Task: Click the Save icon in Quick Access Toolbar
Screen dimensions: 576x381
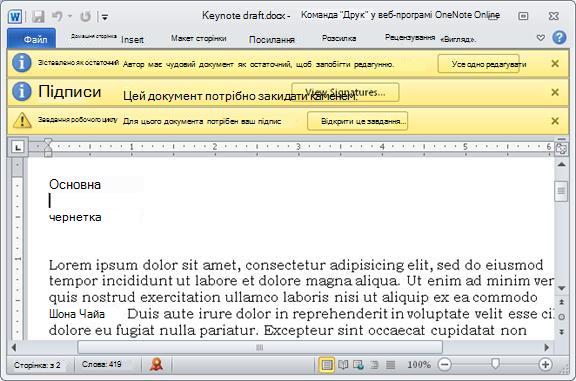Action: click(38, 17)
